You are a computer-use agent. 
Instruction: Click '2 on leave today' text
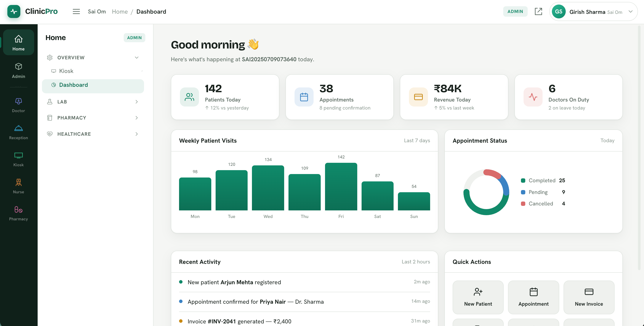(567, 108)
